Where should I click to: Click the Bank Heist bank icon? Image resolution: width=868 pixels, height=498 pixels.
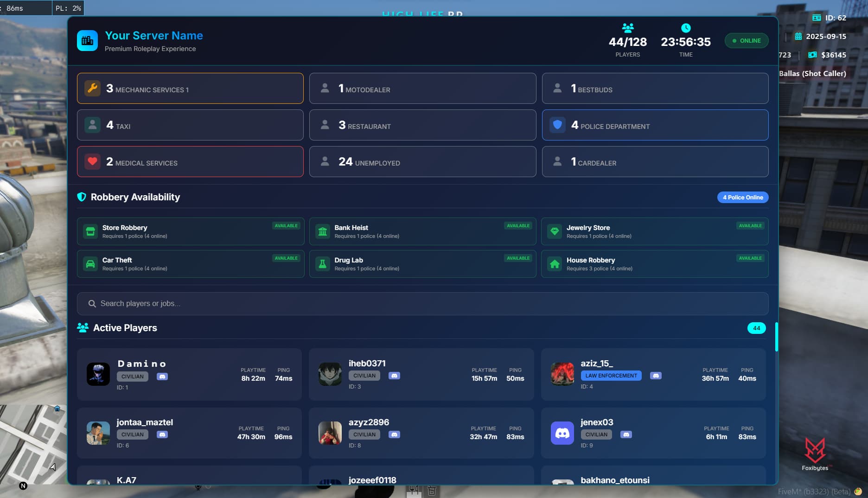pos(323,231)
